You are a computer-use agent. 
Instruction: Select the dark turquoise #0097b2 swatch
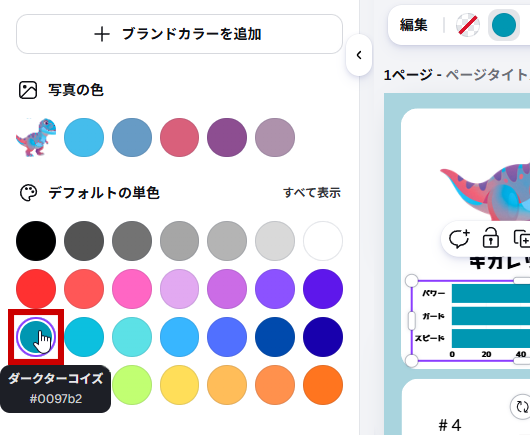click(x=36, y=337)
